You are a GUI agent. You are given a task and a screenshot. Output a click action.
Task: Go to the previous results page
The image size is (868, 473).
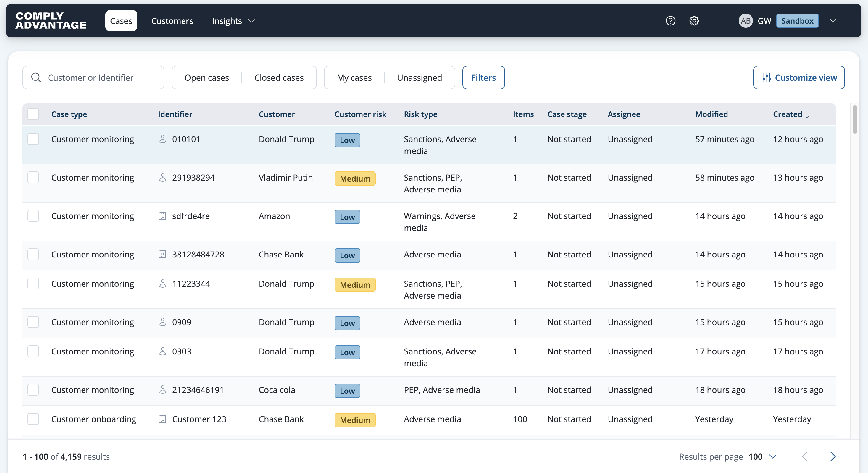coord(805,456)
